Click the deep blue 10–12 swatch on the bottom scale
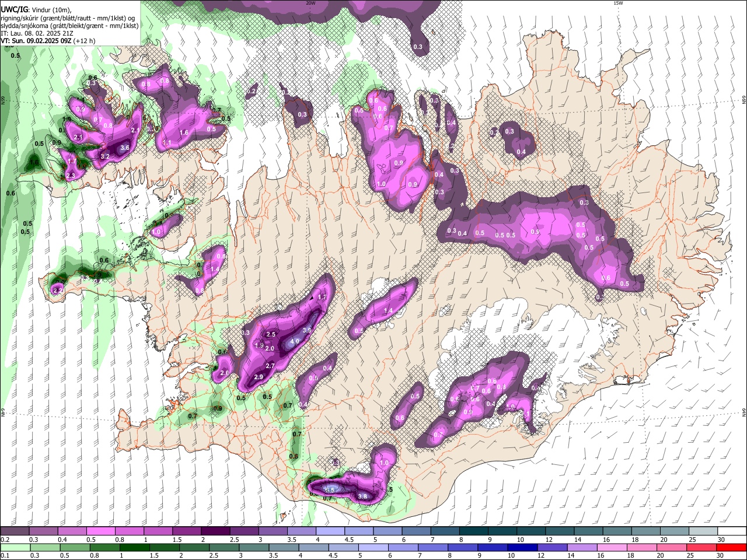 pos(522,547)
